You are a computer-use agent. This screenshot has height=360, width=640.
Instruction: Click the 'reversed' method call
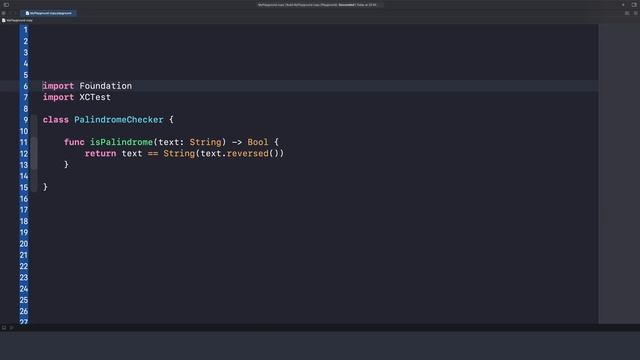coord(247,153)
